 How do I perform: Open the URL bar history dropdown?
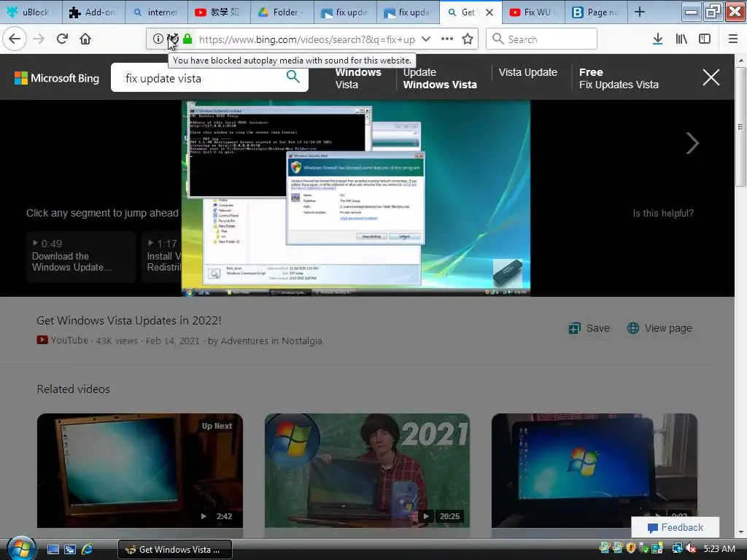click(426, 39)
